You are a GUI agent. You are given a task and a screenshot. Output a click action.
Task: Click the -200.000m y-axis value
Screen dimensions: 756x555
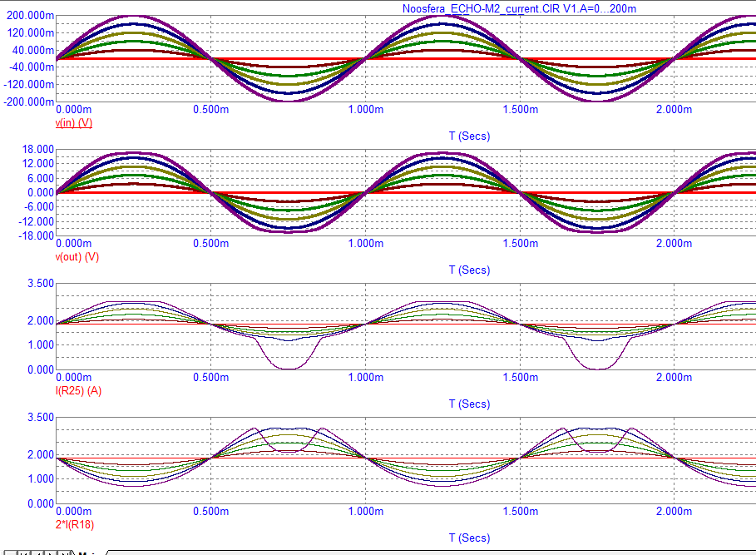coord(29,102)
